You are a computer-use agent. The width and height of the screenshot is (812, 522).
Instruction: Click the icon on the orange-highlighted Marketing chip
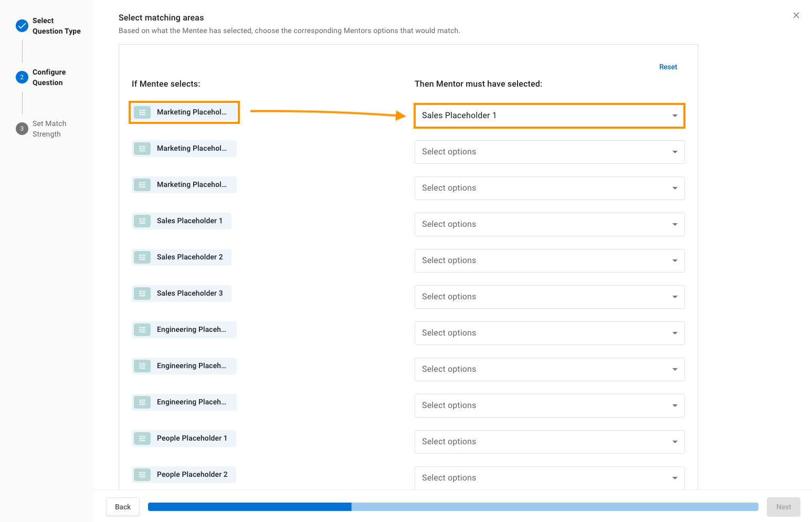[142, 112]
